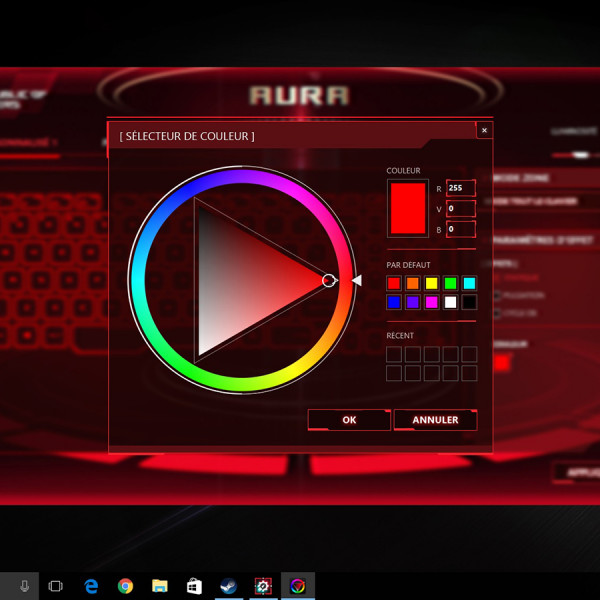Choose the cyan default color swatch
The image size is (600, 600).
[x=469, y=284]
